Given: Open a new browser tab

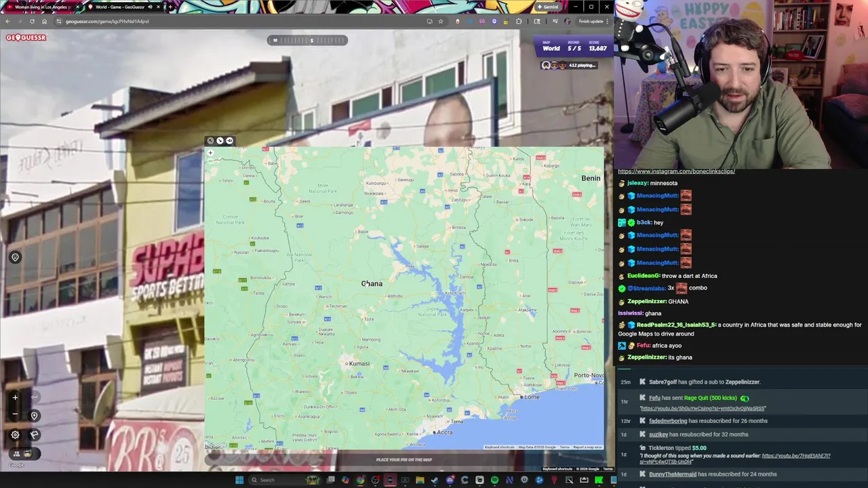Looking at the screenshot, I should [170, 7].
